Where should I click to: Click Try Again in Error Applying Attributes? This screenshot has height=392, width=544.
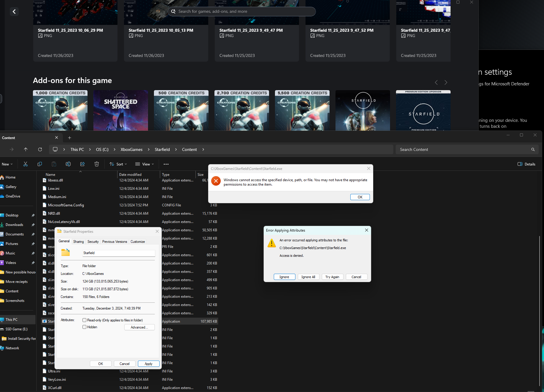332,277
